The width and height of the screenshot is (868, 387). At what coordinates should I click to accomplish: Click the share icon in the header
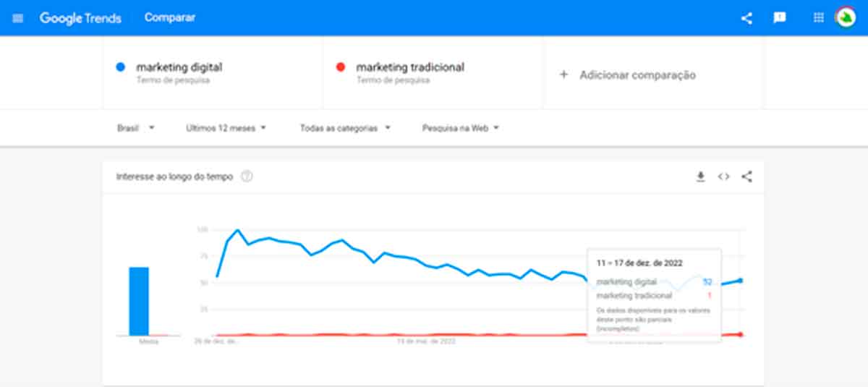coord(746,18)
